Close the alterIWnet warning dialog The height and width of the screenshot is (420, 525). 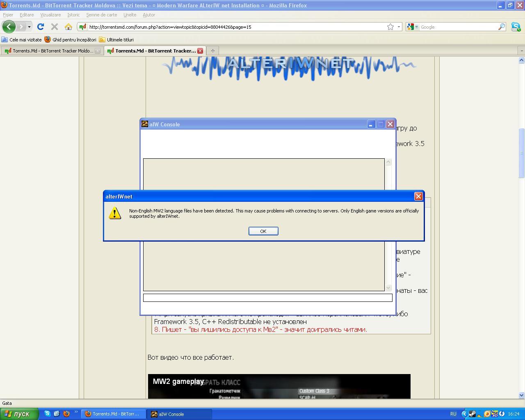[418, 196]
